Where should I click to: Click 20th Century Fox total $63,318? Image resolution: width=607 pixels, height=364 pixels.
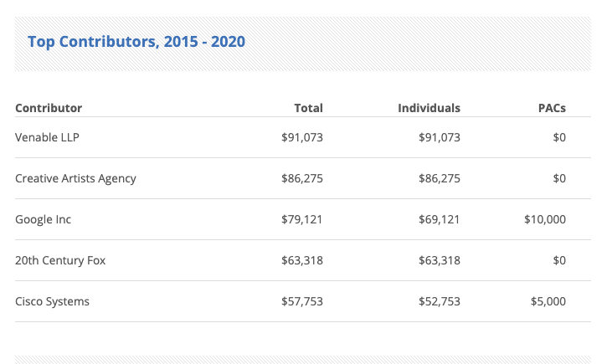302,260
